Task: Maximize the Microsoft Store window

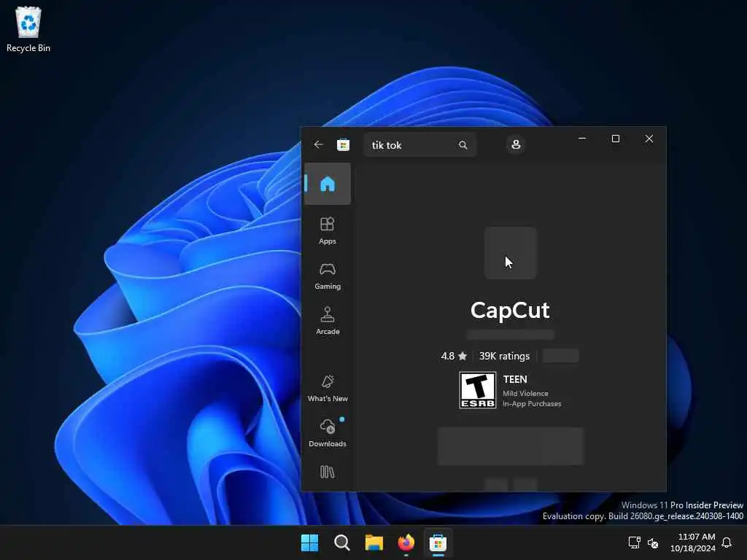Action: [616, 139]
